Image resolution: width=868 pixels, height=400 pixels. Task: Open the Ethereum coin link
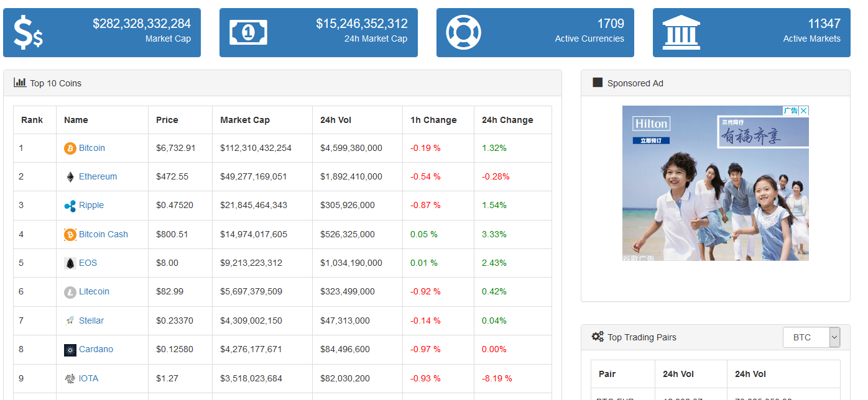coord(98,176)
